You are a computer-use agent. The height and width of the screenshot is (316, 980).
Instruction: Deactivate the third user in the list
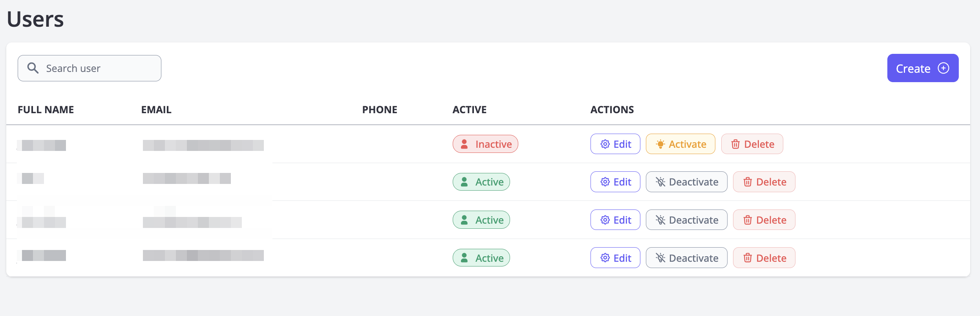coord(686,220)
